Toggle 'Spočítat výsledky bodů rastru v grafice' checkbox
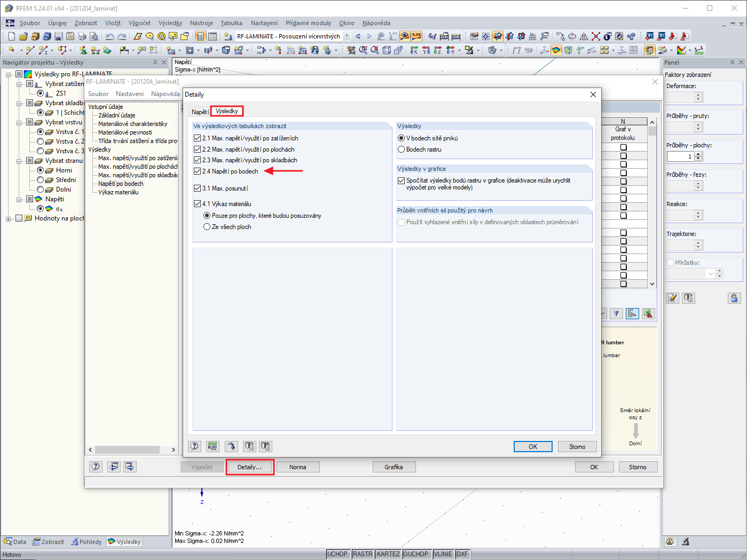747x560 pixels. coord(402,180)
